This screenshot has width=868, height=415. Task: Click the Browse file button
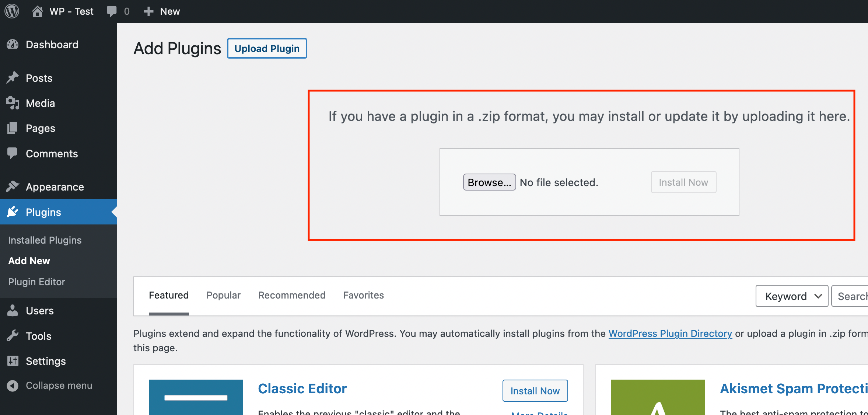tap(489, 182)
